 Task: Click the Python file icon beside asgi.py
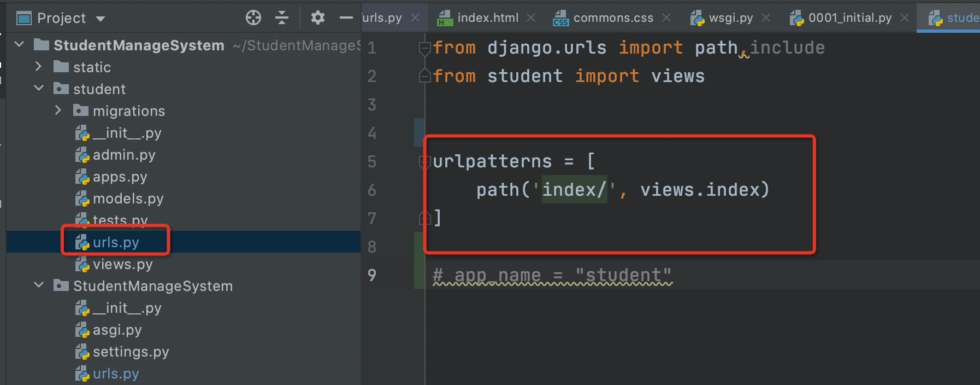click(x=82, y=330)
